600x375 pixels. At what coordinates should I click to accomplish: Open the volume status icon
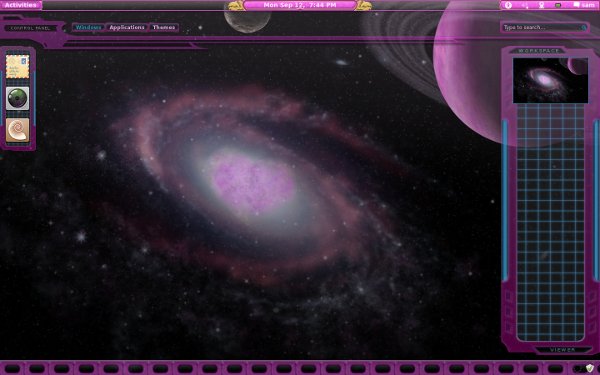tap(525, 5)
